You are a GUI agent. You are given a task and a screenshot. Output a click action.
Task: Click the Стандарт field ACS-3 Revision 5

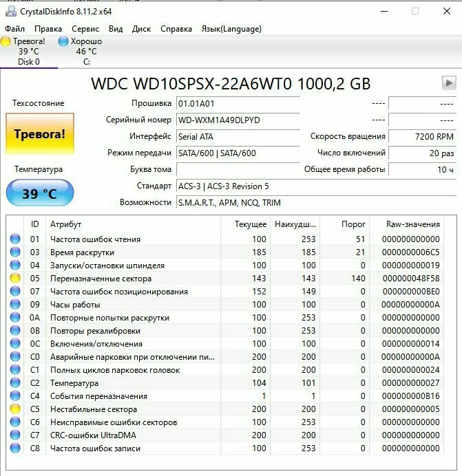click(316, 186)
